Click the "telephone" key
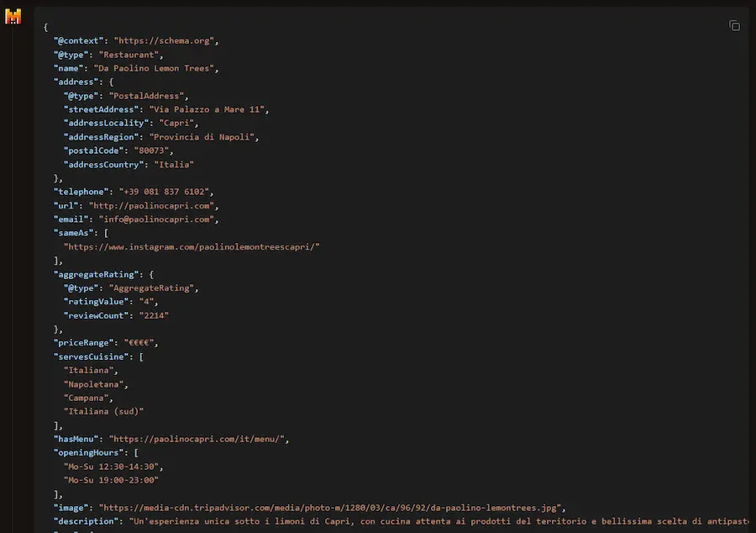The width and height of the screenshot is (756, 533). pyautogui.click(x=81, y=192)
